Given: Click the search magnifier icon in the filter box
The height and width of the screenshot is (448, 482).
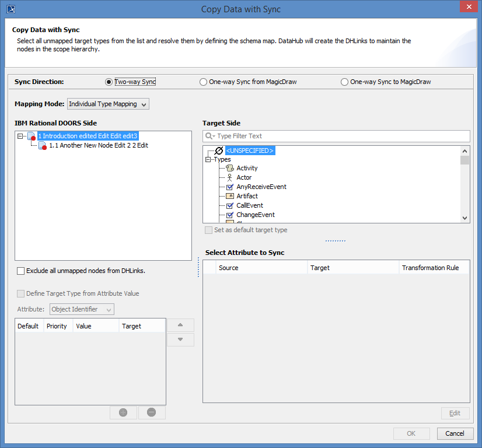Looking at the screenshot, I should point(209,136).
